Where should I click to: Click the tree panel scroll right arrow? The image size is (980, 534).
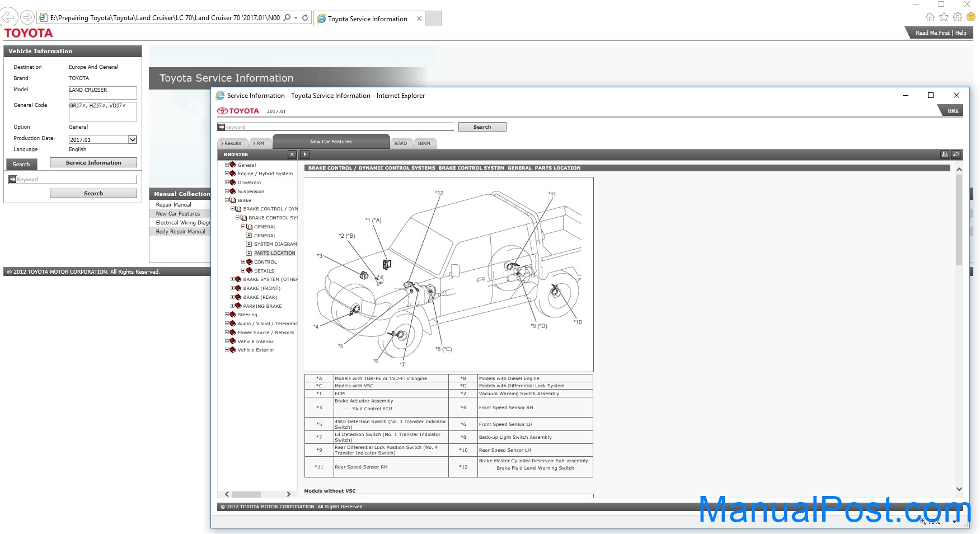(x=288, y=494)
